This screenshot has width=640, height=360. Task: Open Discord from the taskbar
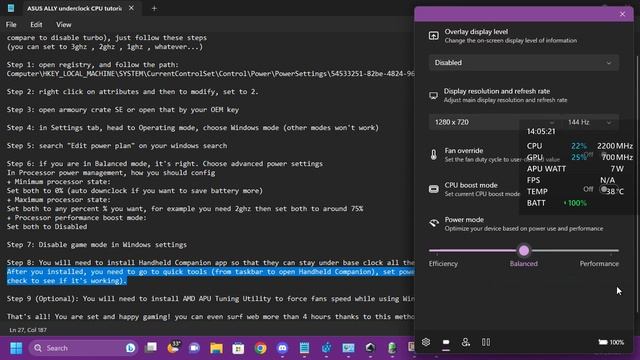(282, 348)
